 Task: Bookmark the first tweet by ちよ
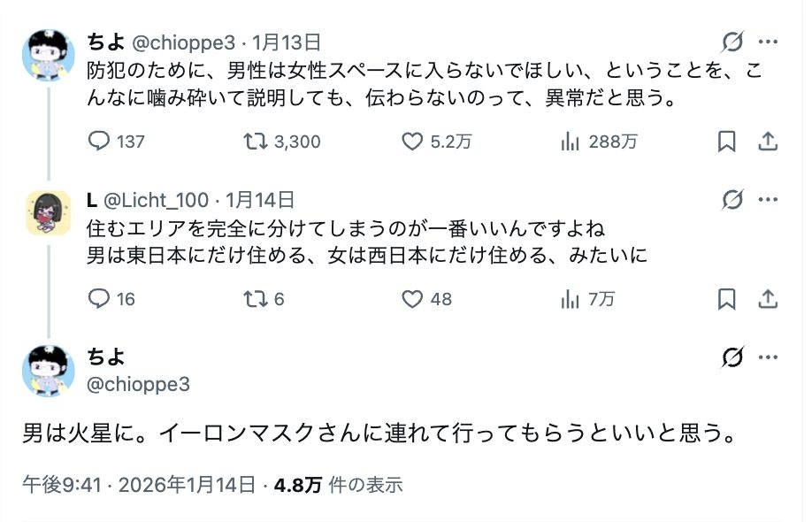click(726, 142)
